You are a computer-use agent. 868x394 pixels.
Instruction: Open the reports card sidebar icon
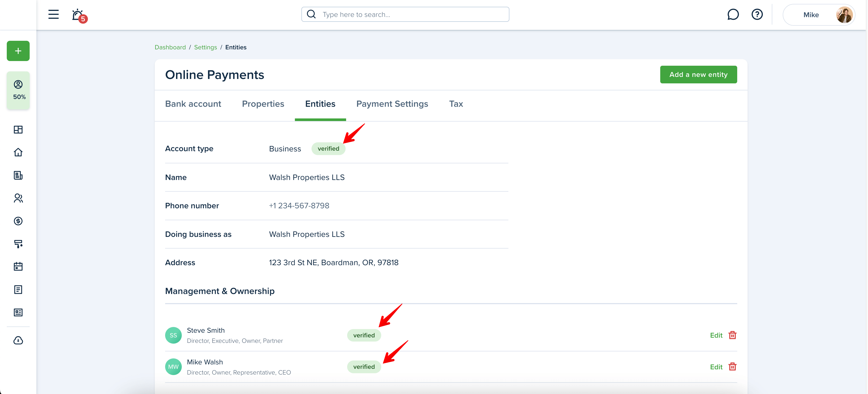(x=18, y=312)
